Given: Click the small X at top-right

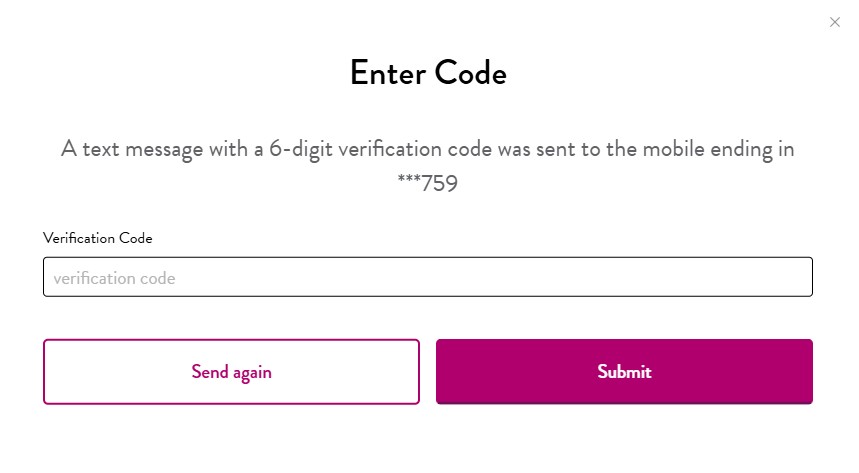Looking at the screenshot, I should (835, 22).
